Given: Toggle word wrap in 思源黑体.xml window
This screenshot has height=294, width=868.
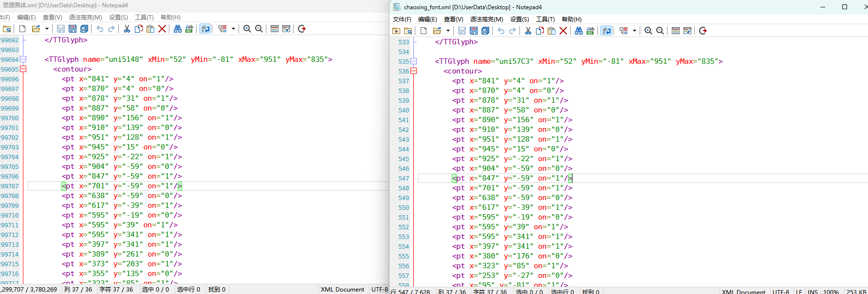Looking at the screenshot, I should point(205,29).
